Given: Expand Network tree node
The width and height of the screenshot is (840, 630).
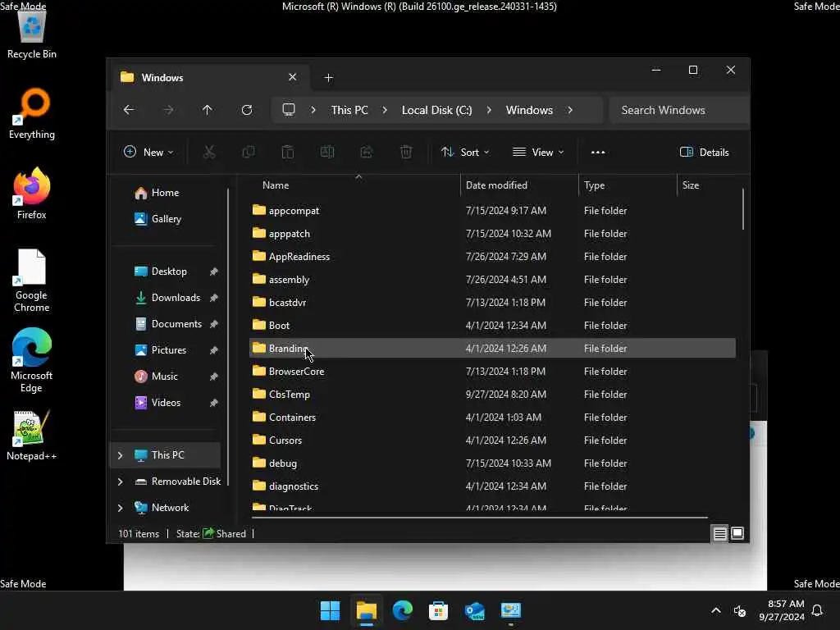Looking at the screenshot, I should pyautogui.click(x=120, y=508).
